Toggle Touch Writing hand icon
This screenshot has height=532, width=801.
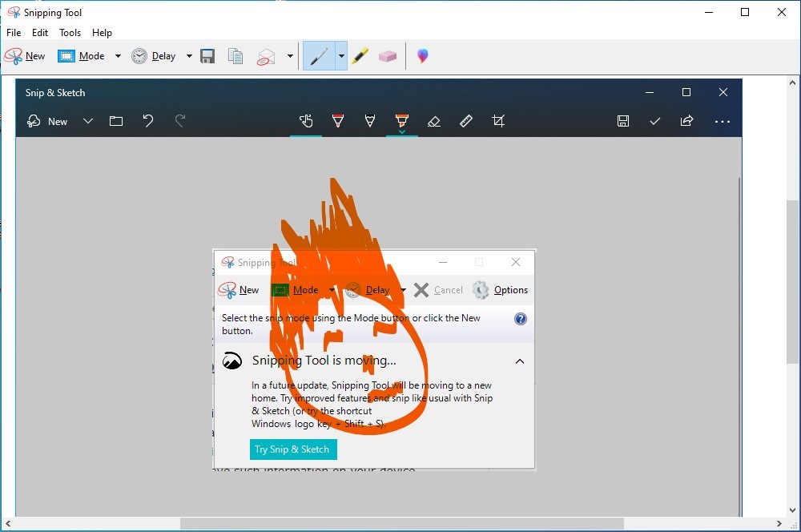306,121
